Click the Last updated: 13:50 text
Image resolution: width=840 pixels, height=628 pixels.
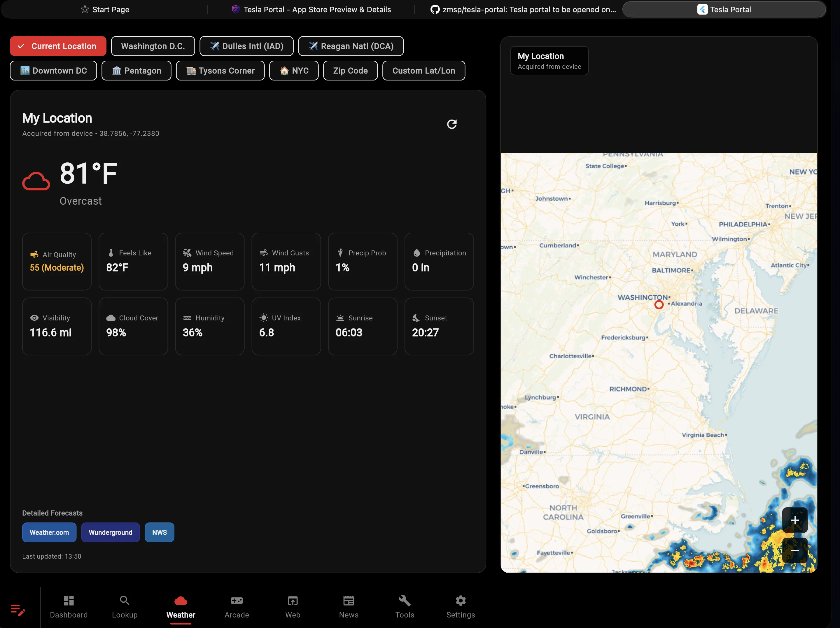(x=52, y=556)
